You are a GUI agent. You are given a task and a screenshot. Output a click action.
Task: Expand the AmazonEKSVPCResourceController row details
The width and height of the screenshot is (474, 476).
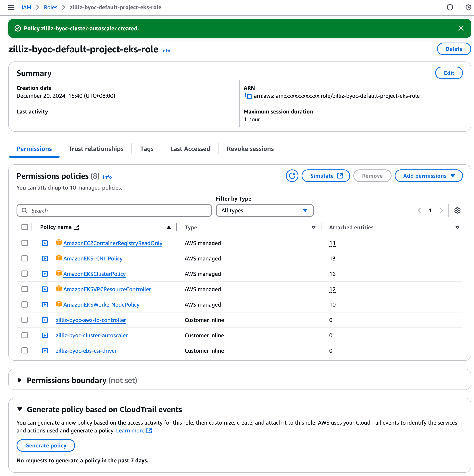45,289
